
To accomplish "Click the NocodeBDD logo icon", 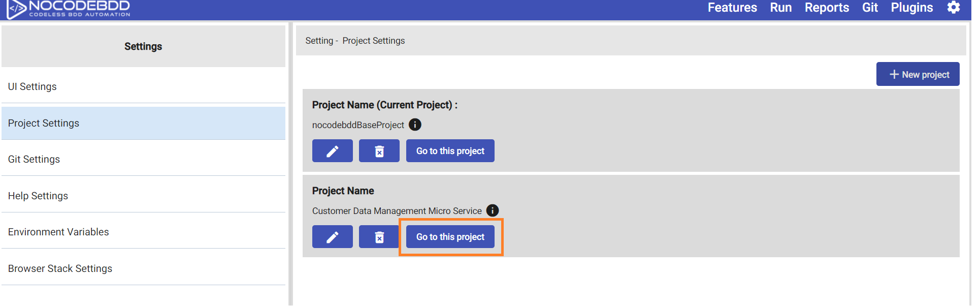I will [x=15, y=9].
